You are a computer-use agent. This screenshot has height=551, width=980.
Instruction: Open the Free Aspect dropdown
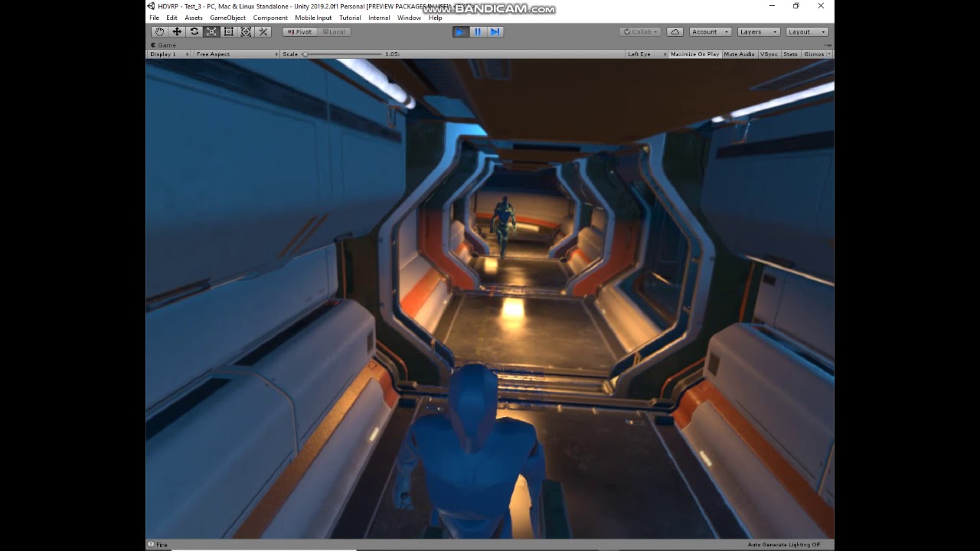click(x=237, y=54)
